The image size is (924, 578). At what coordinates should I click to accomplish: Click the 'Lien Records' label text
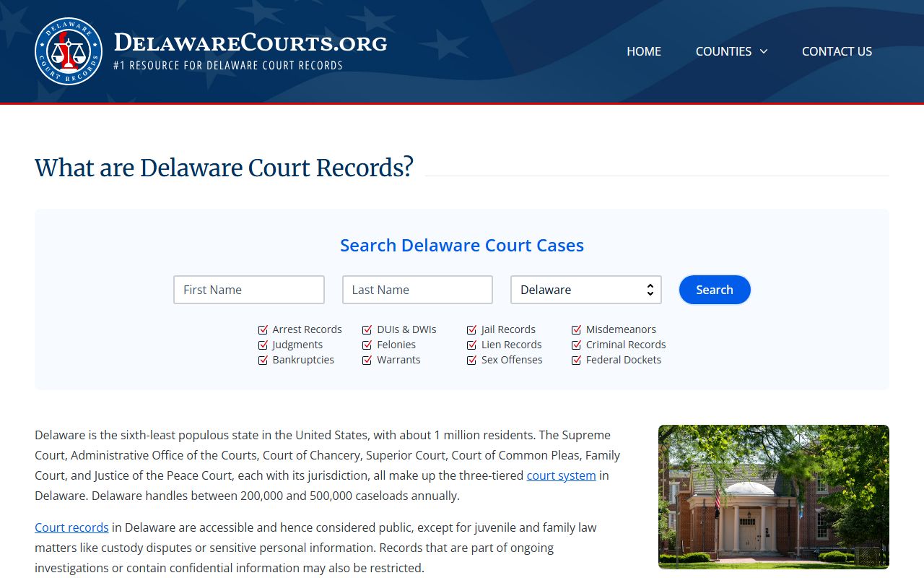pyautogui.click(x=512, y=345)
